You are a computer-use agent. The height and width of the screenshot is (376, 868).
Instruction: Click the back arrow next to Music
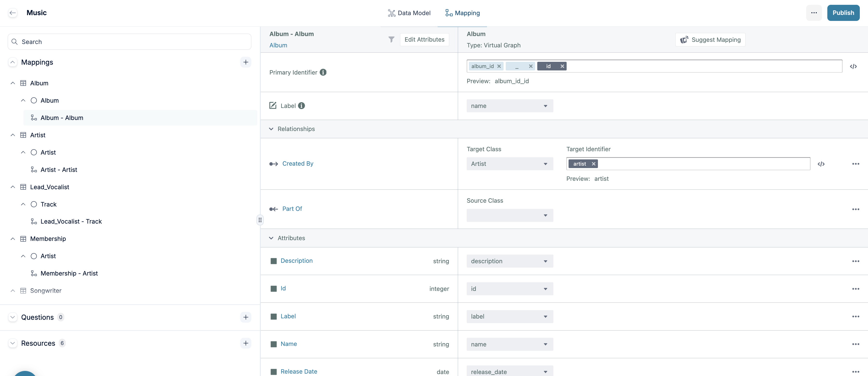coord(13,13)
